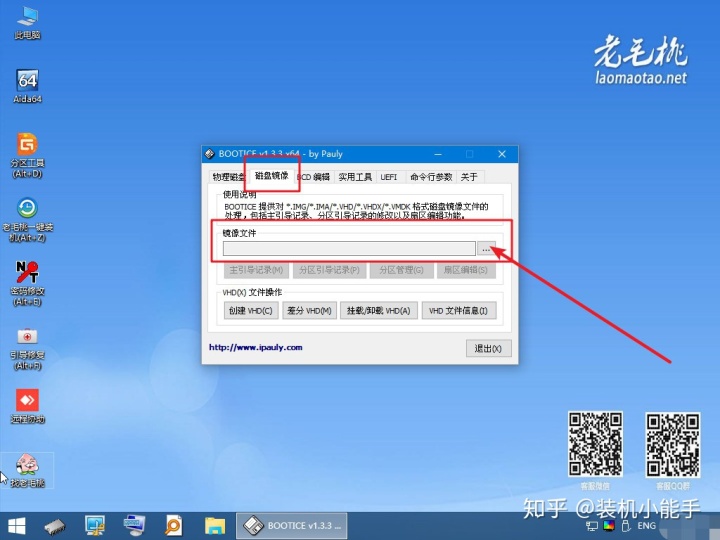Switch to the 命令行参数 tab
This screenshot has height=540, width=720.
click(x=431, y=177)
